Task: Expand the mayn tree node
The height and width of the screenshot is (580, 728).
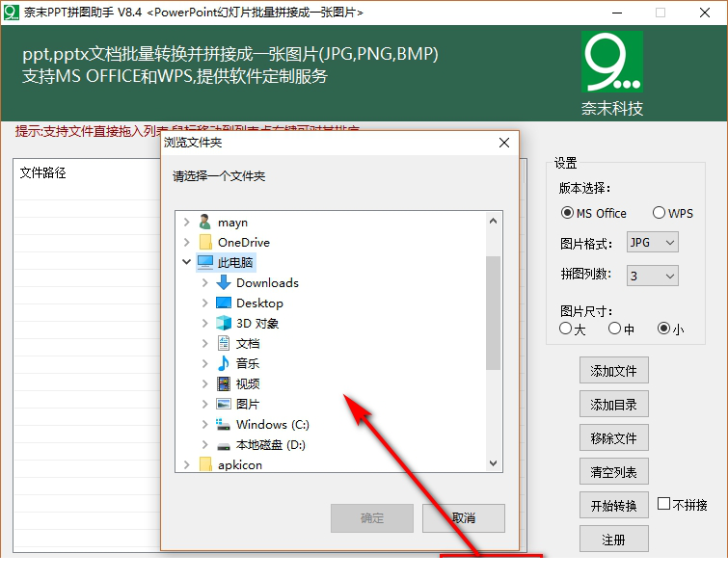Action: click(x=187, y=223)
